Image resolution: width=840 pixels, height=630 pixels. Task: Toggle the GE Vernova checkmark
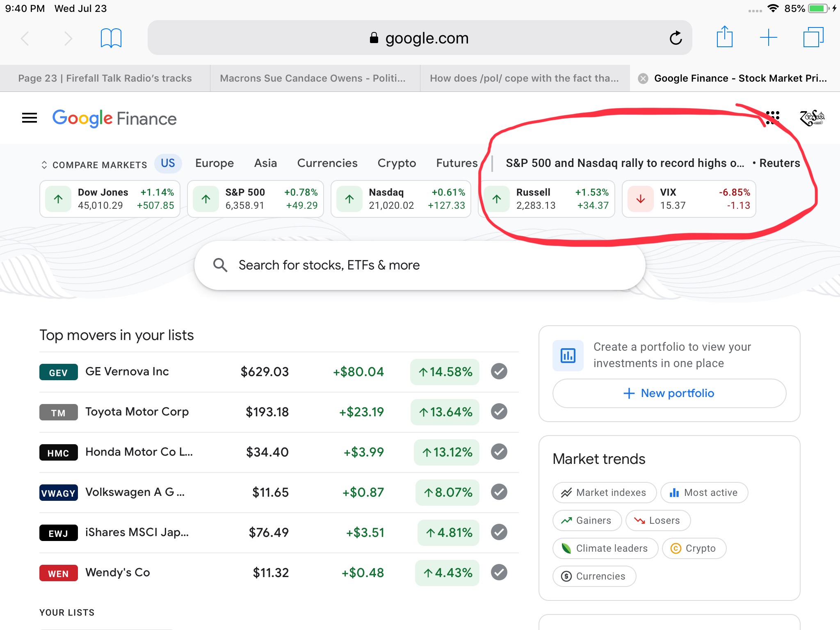point(499,372)
